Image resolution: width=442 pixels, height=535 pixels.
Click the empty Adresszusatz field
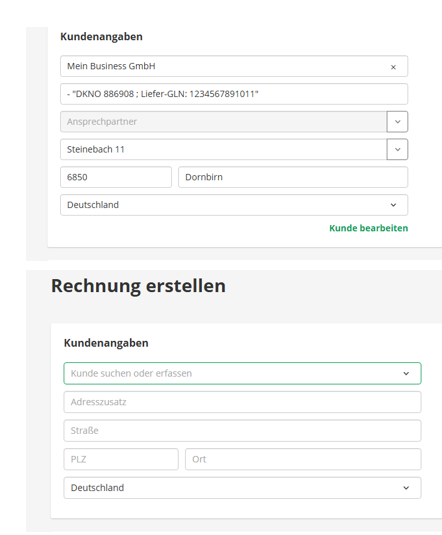pyautogui.click(x=242, y=402)
